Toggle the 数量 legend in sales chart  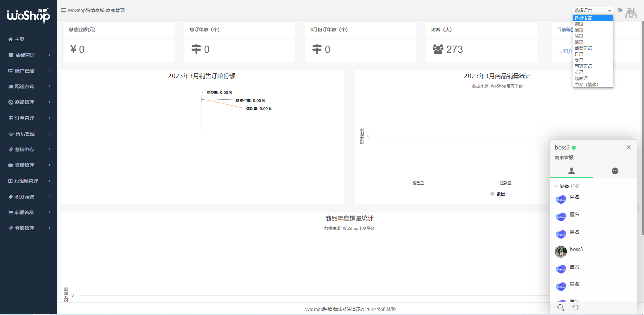(x=498, y=194)
